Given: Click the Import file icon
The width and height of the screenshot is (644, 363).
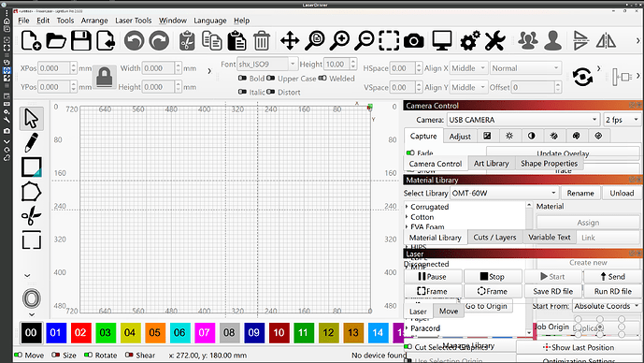Looking at the screenshot, I should pyautogui.click(x=106, y=41).
